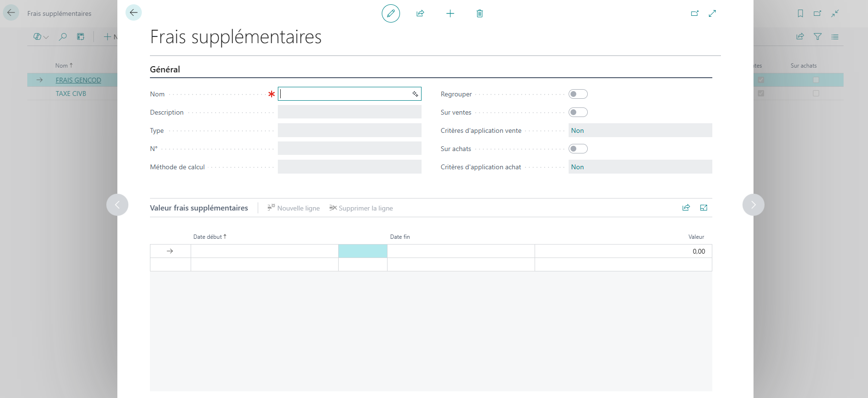Click the plus icon to create new record

[x=450, y=13]
